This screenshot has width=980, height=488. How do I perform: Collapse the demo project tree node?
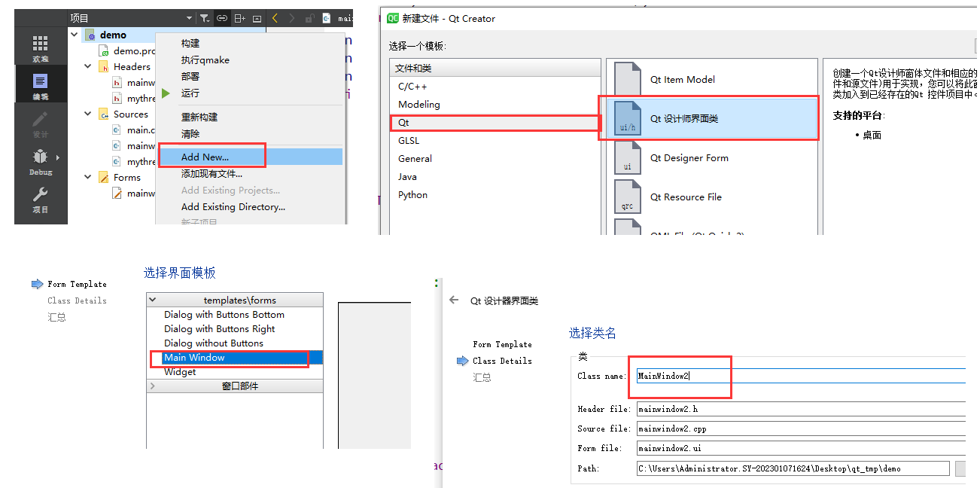click(75, 35)
